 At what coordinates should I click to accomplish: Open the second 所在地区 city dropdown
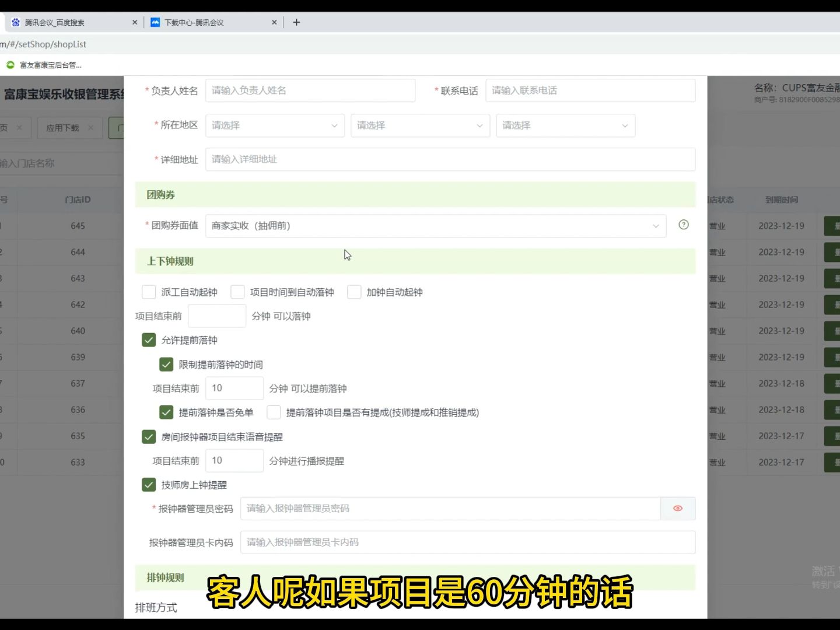[x=420, y=125]
